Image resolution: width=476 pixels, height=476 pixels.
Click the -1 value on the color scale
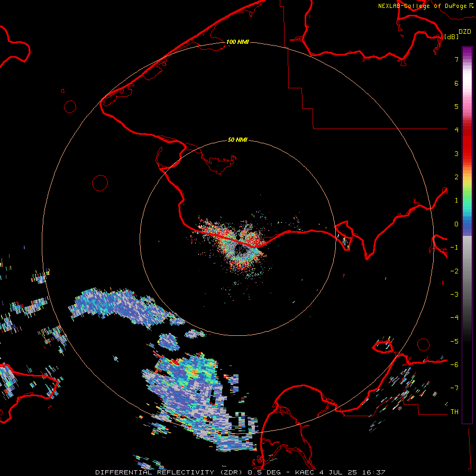pyautogui.click(x=454, y=247)
